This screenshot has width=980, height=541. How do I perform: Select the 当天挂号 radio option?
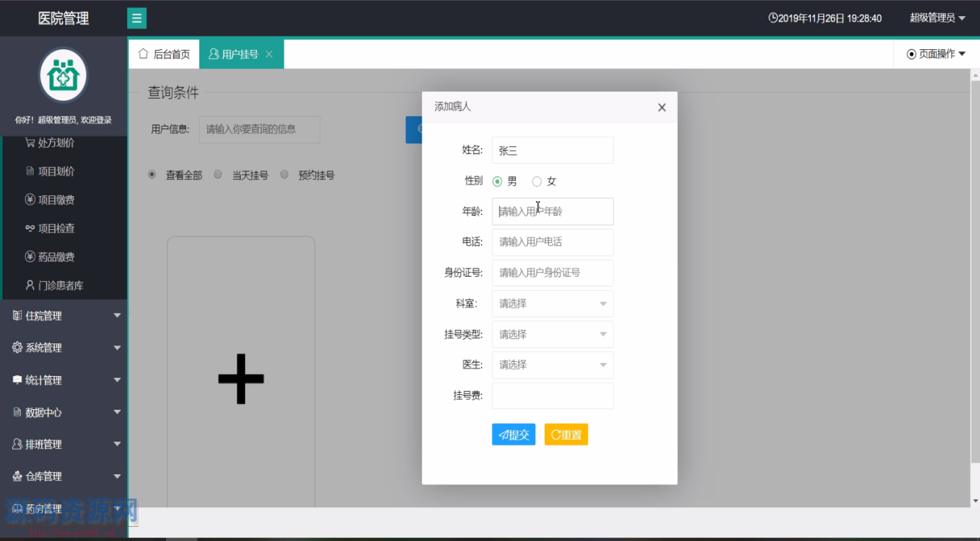click(218, 174)
